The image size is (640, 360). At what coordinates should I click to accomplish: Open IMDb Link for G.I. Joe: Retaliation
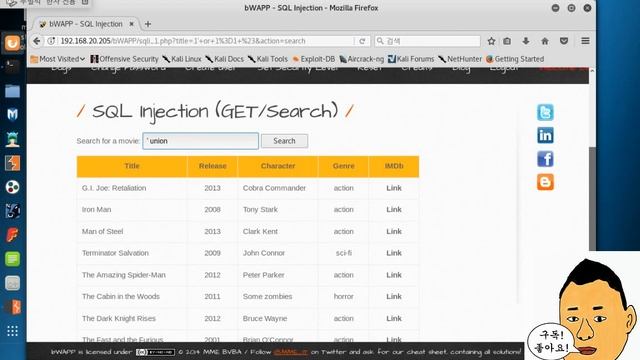(394, 188)
